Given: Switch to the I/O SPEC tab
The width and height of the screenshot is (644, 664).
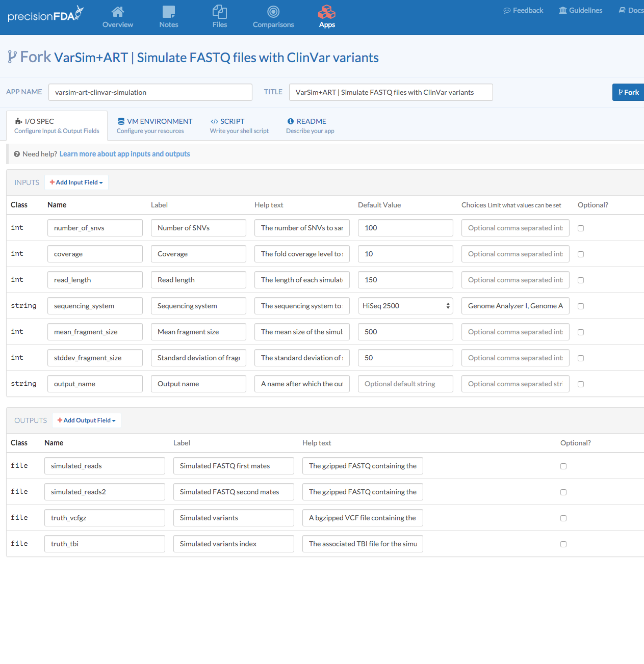Looking at the screenshot, I should pyautogui.click(x=57, y=125).
